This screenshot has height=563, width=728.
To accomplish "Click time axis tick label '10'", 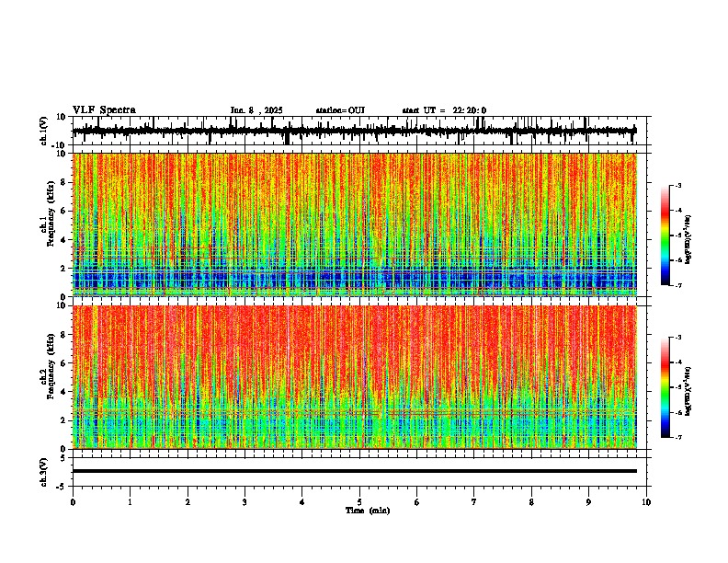I will 646,502.
